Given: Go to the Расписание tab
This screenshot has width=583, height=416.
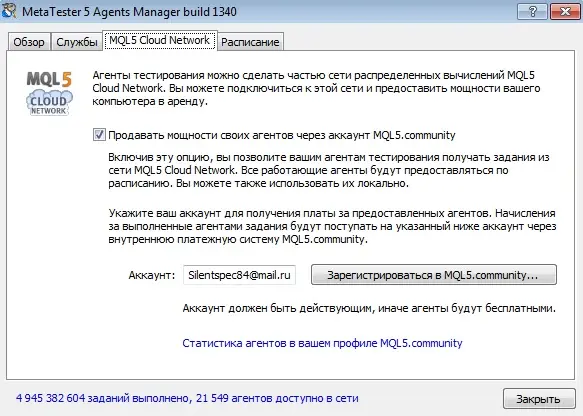Looking at the screenshot, I should pyautogui.click(x=250, y=42).
